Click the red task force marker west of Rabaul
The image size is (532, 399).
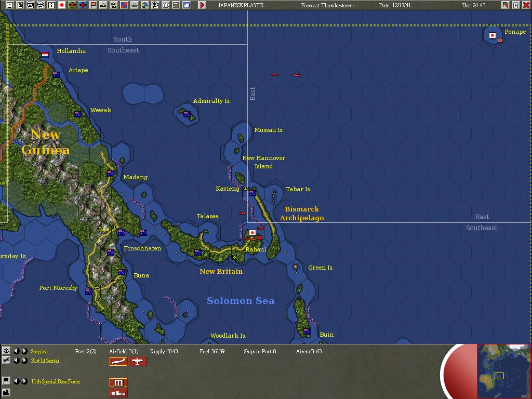click(x=245, y=238)
